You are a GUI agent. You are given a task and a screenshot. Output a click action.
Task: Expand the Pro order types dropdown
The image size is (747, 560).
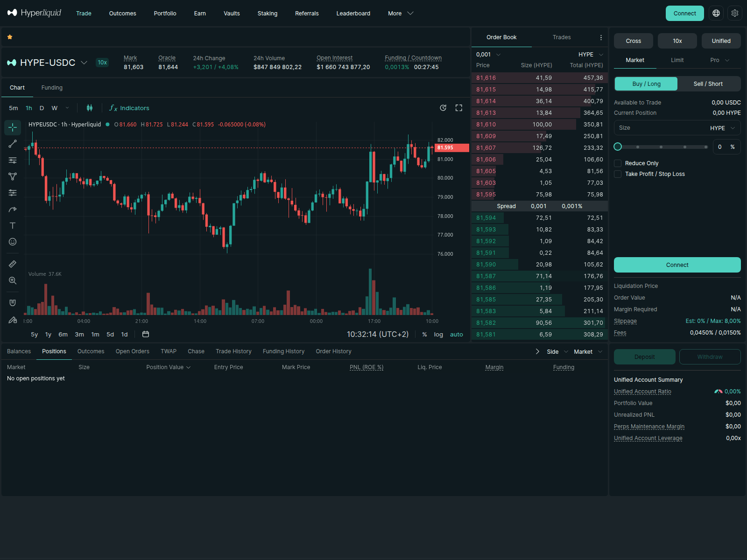(x=719, y=60)
